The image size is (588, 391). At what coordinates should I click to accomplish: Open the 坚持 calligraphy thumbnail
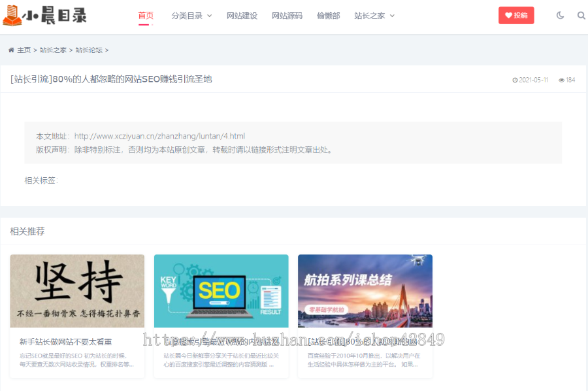click(x=77, y=291)
